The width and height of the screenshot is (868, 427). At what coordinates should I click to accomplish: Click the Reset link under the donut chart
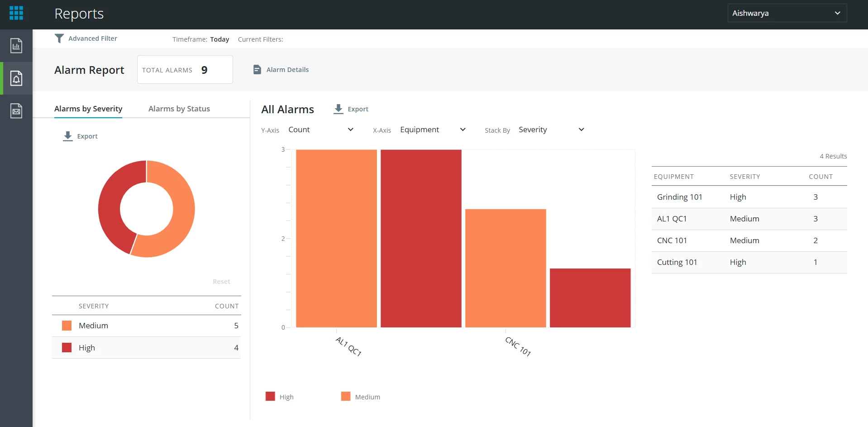221,282
